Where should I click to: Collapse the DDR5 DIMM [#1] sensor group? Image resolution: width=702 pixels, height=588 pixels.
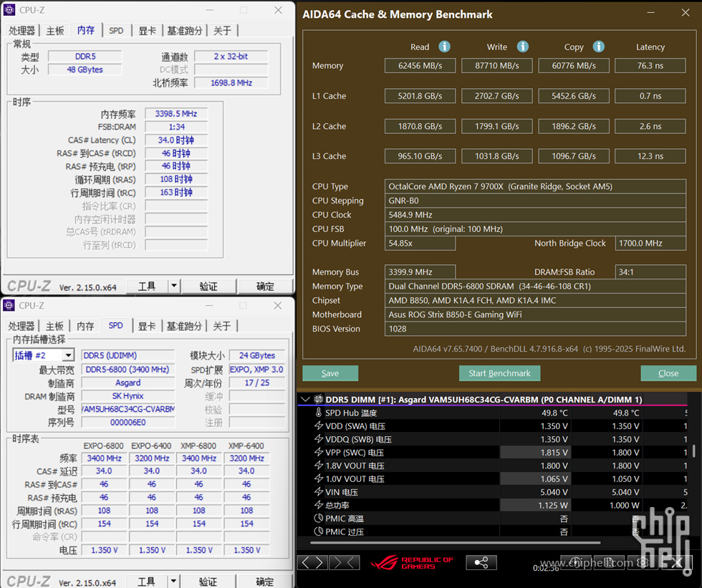point(305,399)
